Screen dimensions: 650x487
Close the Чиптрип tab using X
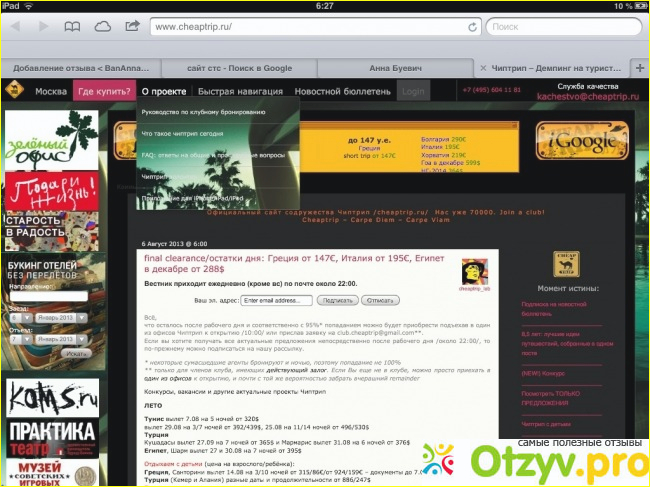pos(484,68)
